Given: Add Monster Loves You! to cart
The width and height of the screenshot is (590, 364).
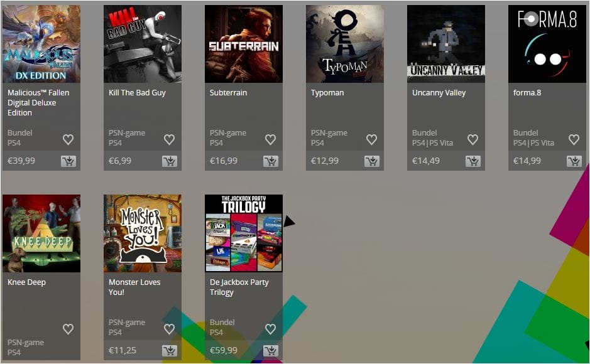Looking at the screenshot, I should pyautogui.click(x=170, y=351).
